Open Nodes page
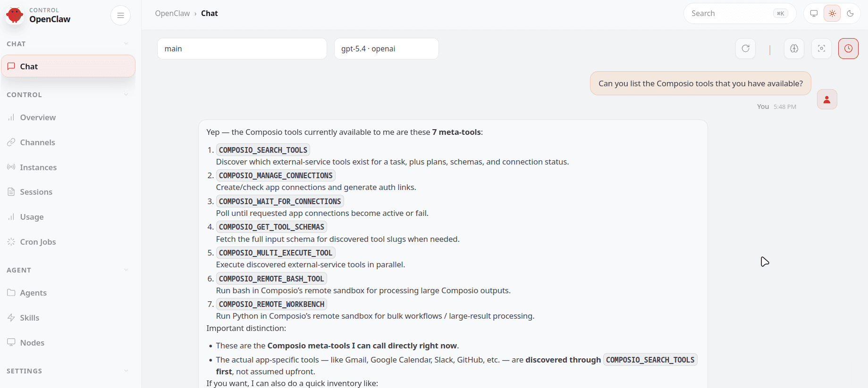 click(x=68, y=343)
